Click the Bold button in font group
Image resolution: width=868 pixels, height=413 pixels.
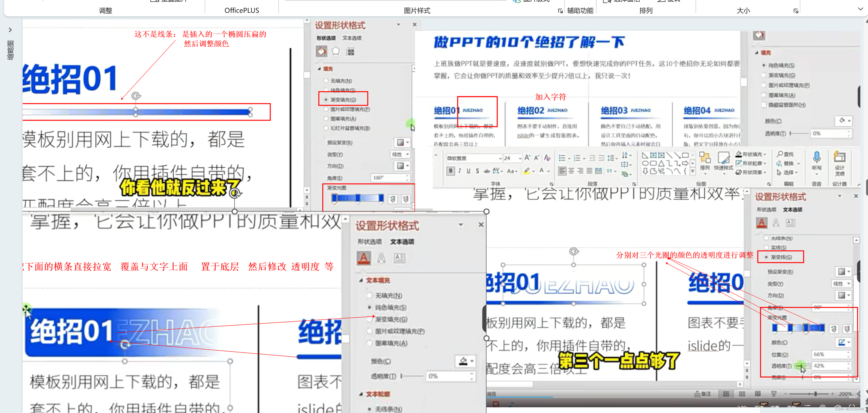coord(451,171)
